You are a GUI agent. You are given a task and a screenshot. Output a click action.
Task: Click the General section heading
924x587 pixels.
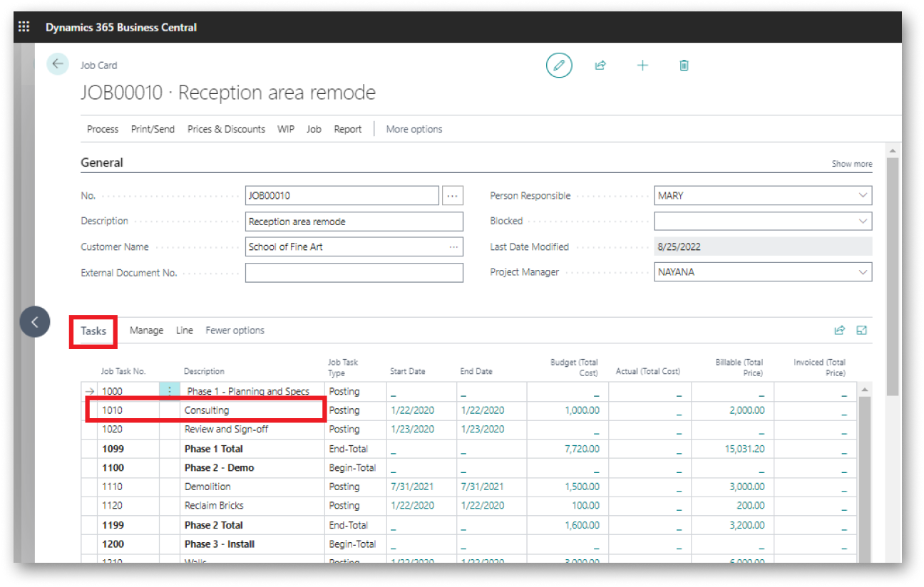point(102,162)
